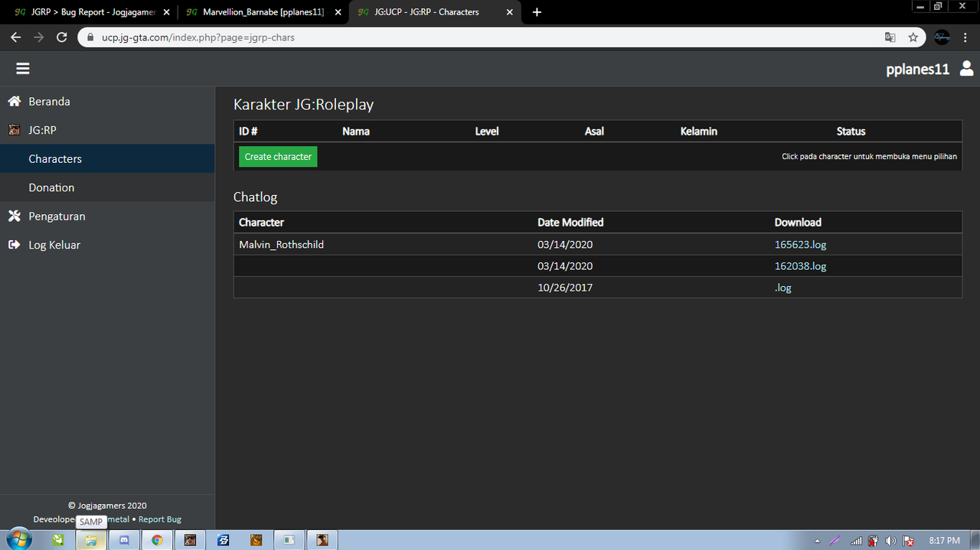Click the Date Modified column header

coord(570,223)
